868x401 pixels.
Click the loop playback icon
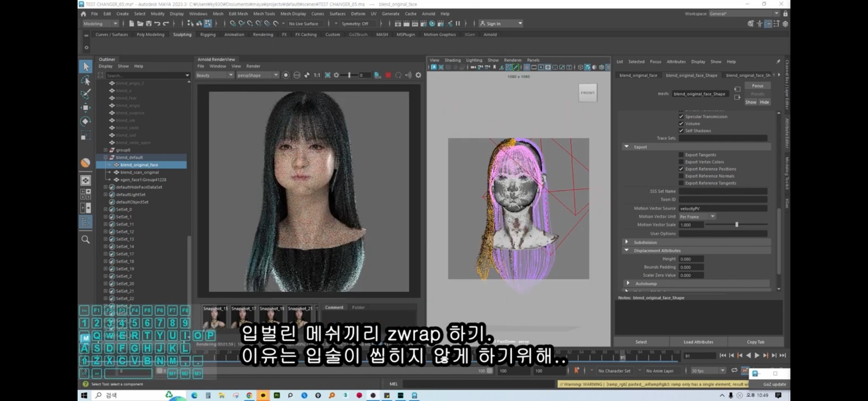[734, 371]
